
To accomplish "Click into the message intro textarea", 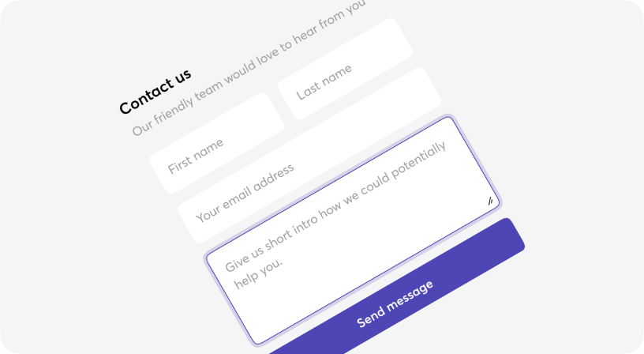I will tap(353, 231).
